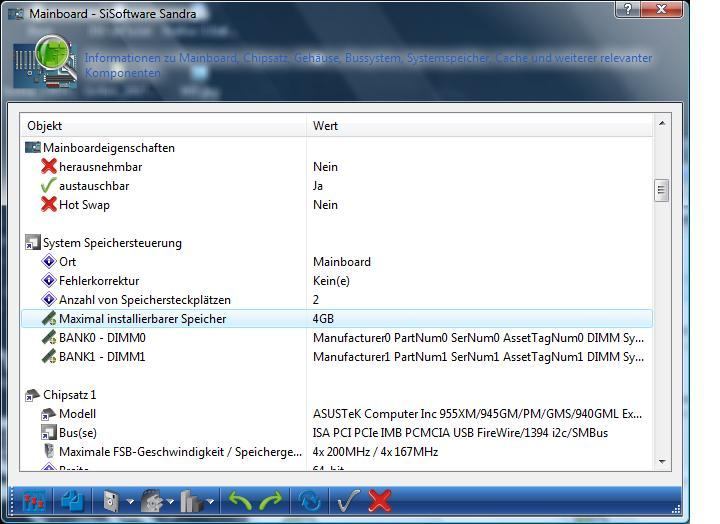Image resolution: width=720 pixels, height=524 pixels.
Task: Click the copy icon in the bottom toolbar
Action: 73,501
